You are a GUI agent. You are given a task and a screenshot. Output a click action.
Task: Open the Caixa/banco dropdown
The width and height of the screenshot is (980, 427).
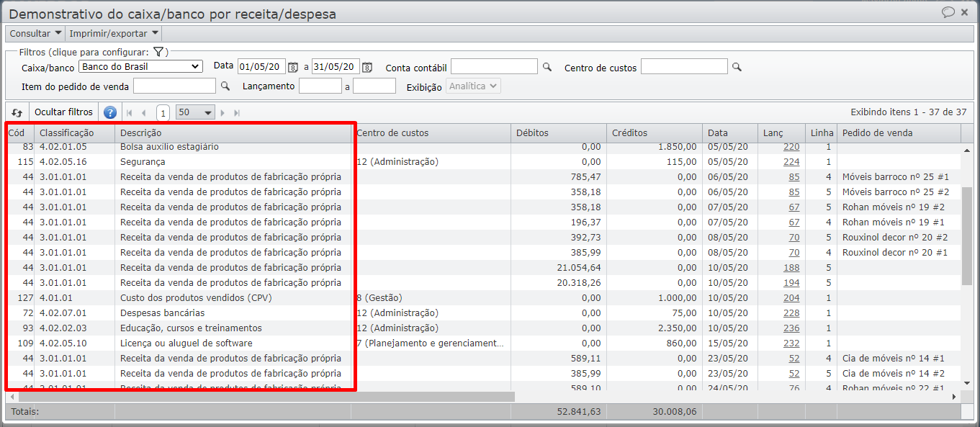coord(140,66)
